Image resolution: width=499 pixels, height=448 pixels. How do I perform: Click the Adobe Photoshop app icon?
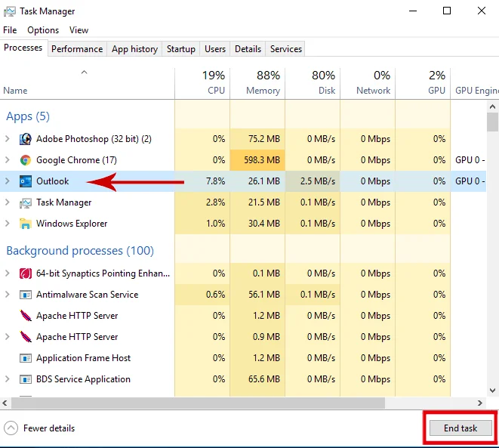coord(26,139)
